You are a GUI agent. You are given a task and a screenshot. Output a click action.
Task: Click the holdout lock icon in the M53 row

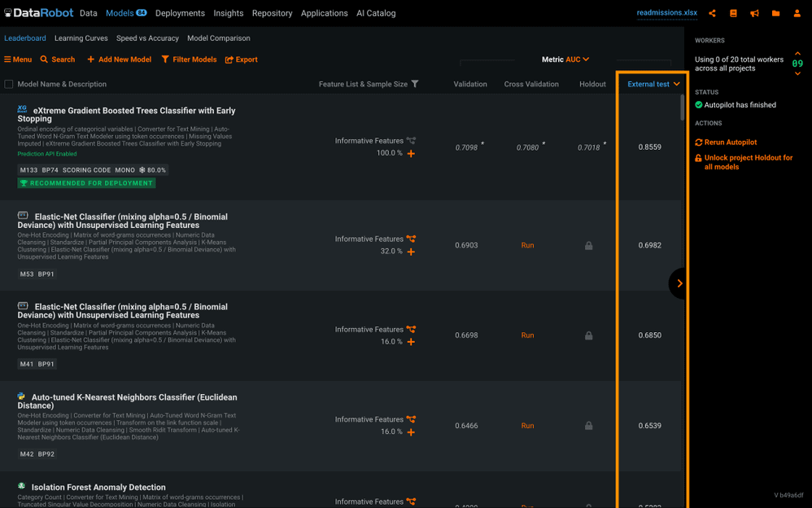click(589, 246)
